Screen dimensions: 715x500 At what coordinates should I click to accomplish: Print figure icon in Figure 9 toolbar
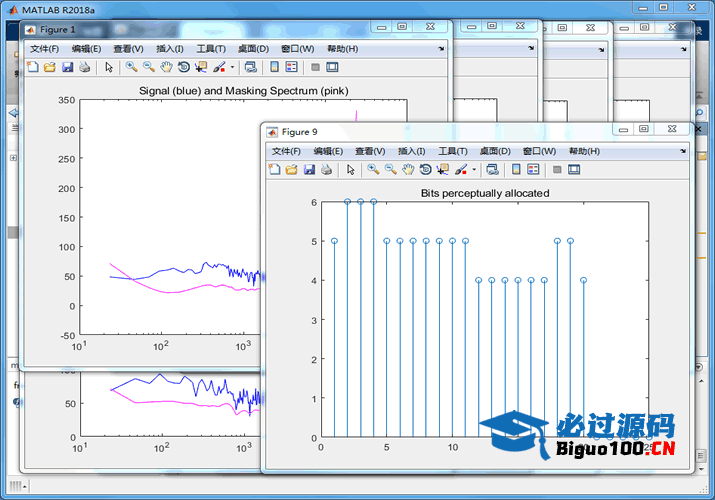coord(326,170)
